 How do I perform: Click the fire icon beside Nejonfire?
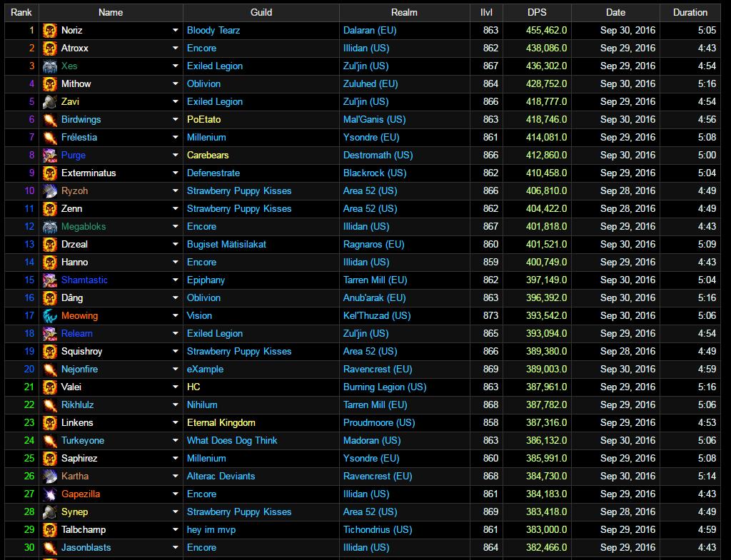(x=50, y=370)
